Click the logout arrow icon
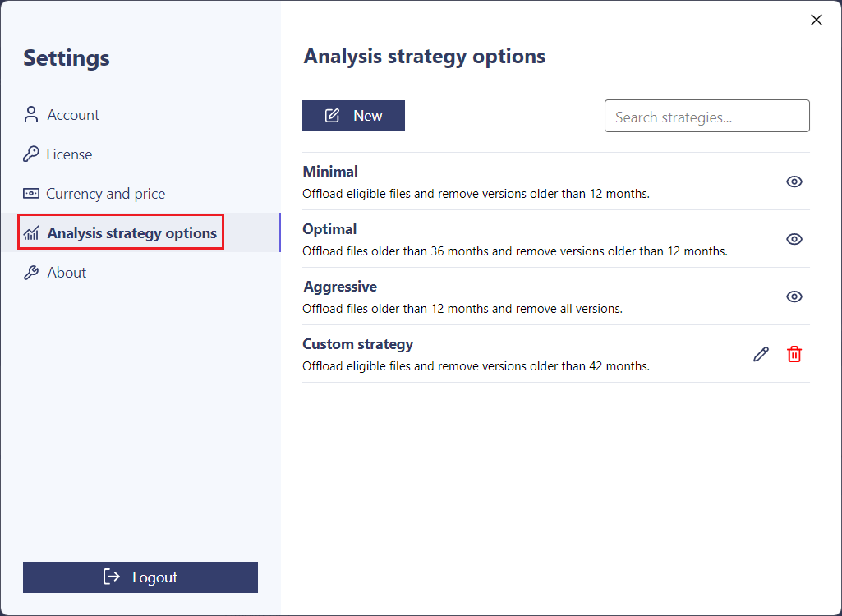Screen dimensions: 842x616 (112, 577)
